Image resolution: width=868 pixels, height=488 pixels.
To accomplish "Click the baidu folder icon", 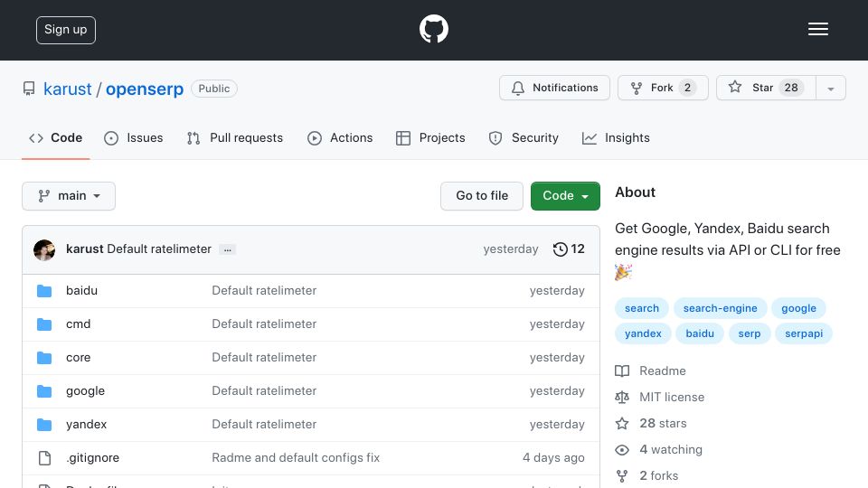I will (44, 290).
